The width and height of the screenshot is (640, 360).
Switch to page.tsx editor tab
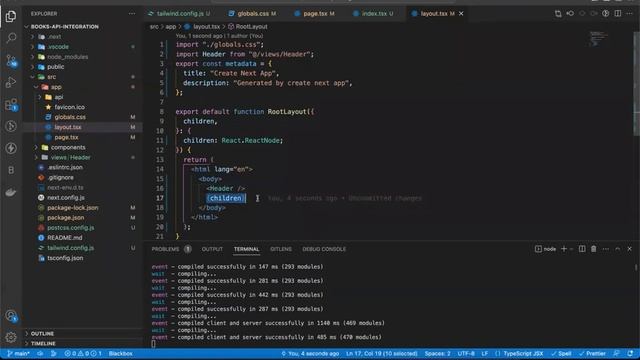tap(314, 13)
